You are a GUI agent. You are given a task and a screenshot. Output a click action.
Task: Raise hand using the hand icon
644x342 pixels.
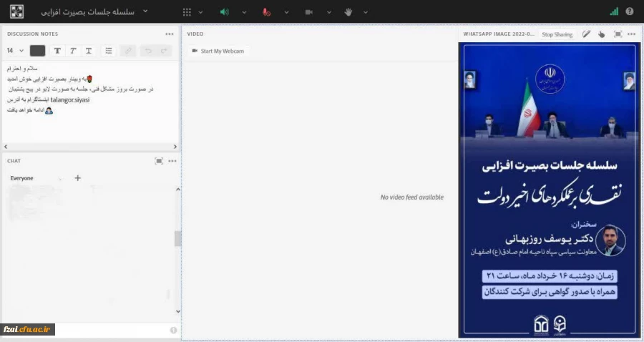point(349,12)
